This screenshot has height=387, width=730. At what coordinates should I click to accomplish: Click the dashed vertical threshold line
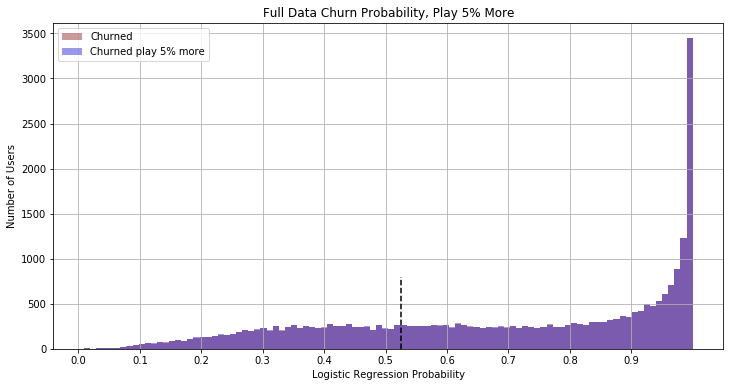[x=401, y=313]
